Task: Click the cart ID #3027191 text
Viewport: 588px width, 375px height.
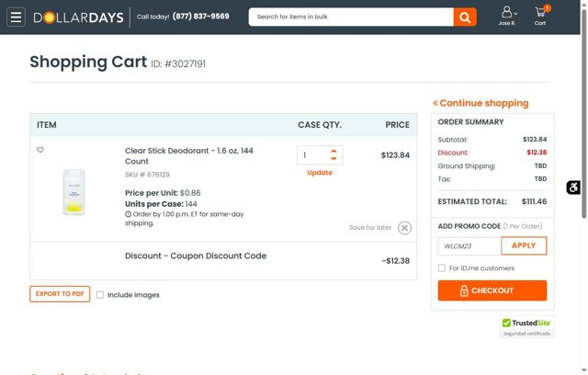Action: [178, 63]
